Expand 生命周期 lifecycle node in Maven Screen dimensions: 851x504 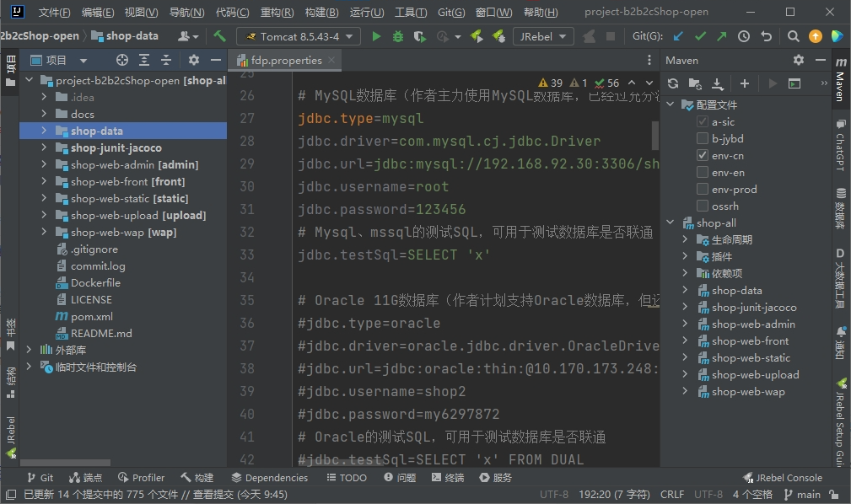tap(685, 239)
